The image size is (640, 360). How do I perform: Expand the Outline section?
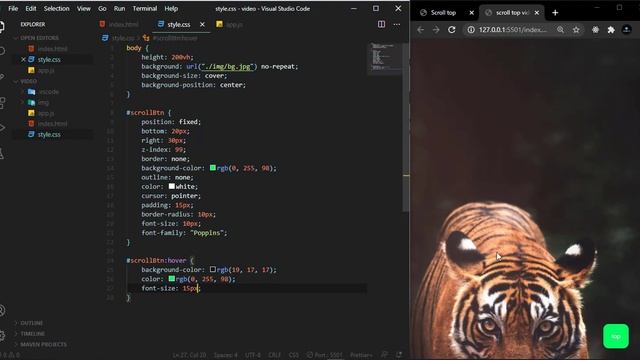(x=29, y=323)
